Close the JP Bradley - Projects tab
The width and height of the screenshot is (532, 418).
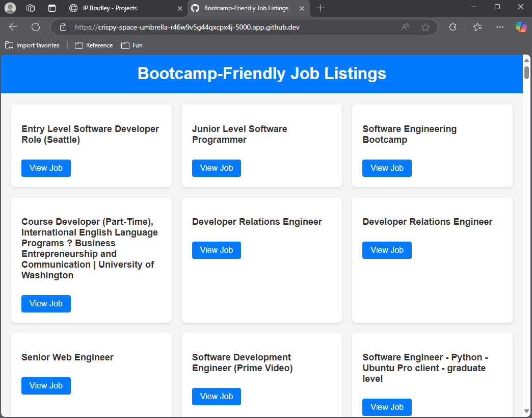coord(180,8)
